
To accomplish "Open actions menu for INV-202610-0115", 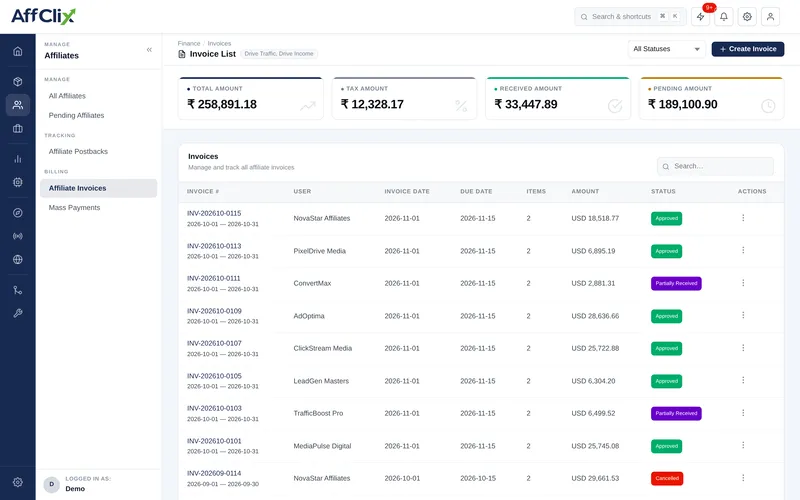I will click(743, 218).
